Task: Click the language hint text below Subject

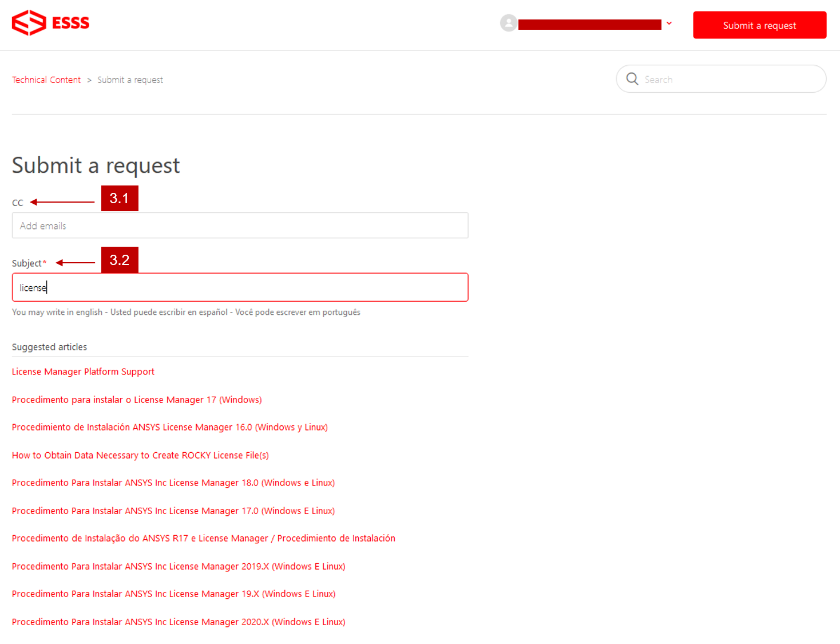Action: tap(186, 312)
